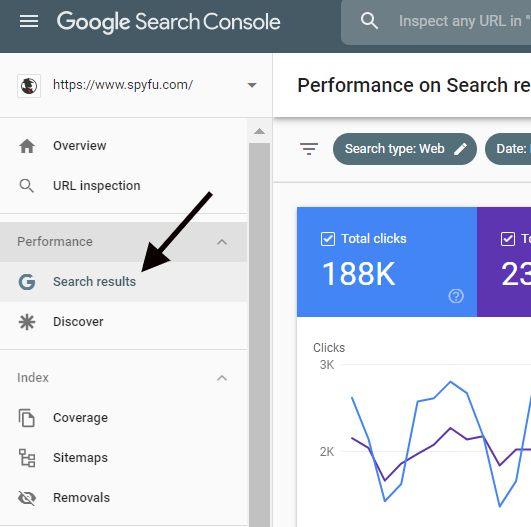The height and width of the screenshot is (527, 531).
Task: Click the Performance section header
Action: [124, 242]
